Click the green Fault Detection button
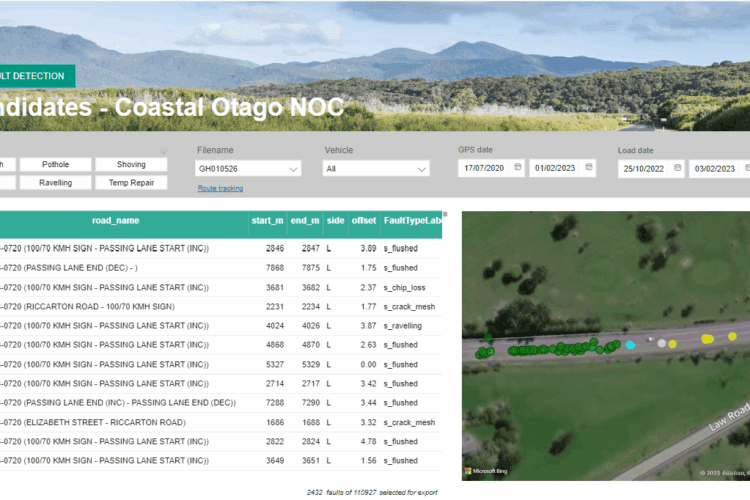 coord(35,76)
